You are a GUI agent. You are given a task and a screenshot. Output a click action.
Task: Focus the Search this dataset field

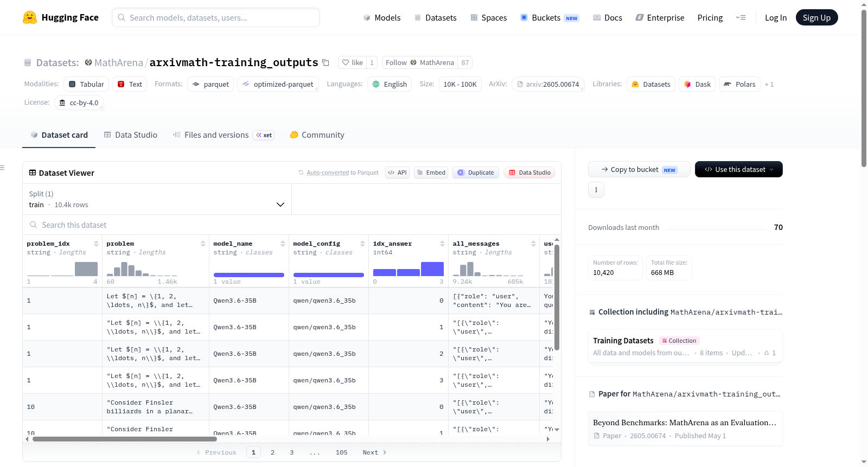pos(292,225)
